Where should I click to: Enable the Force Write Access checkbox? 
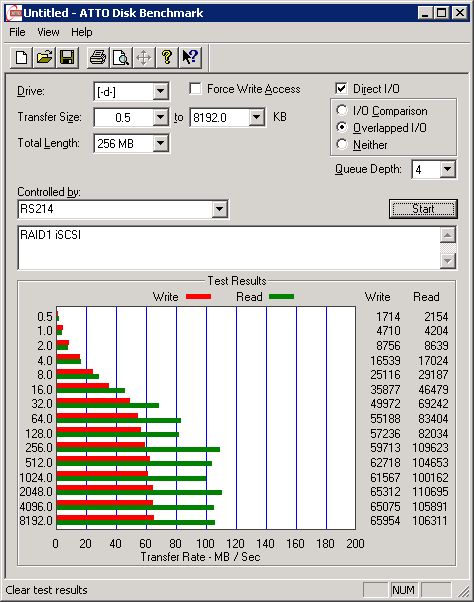(x=195, y=89)
